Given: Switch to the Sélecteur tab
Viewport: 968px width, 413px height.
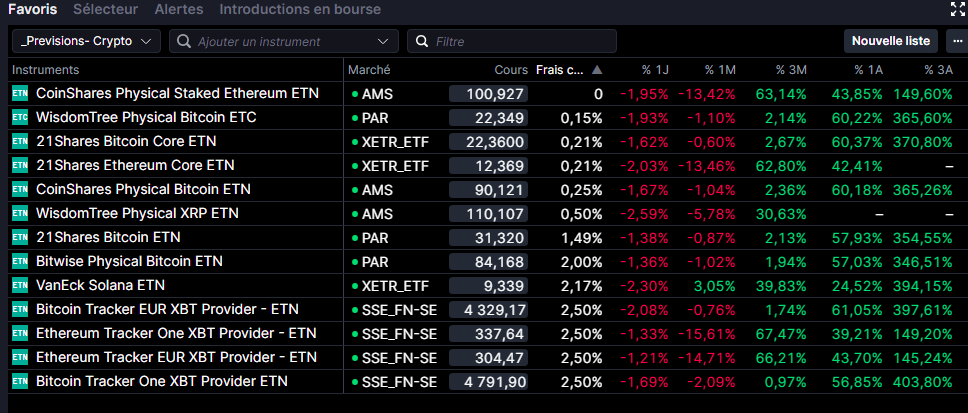Looking at the screenshot, I should [x=108, y=10].
